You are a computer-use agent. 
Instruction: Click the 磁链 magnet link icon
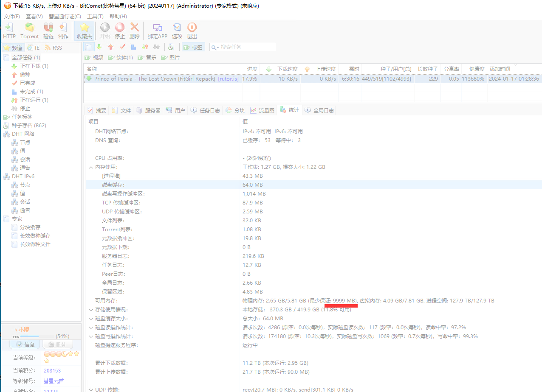click(48, 31)
